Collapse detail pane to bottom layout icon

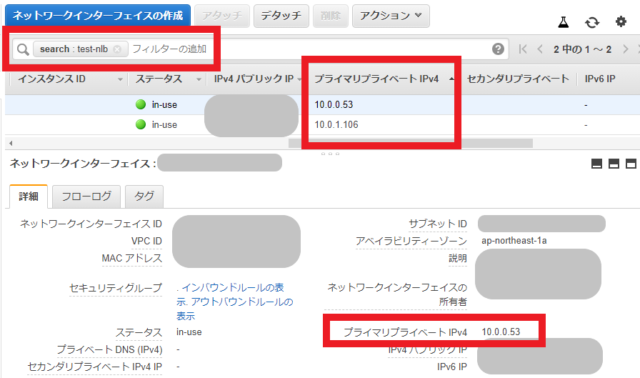pyautogui.click(x=596, y=164)
